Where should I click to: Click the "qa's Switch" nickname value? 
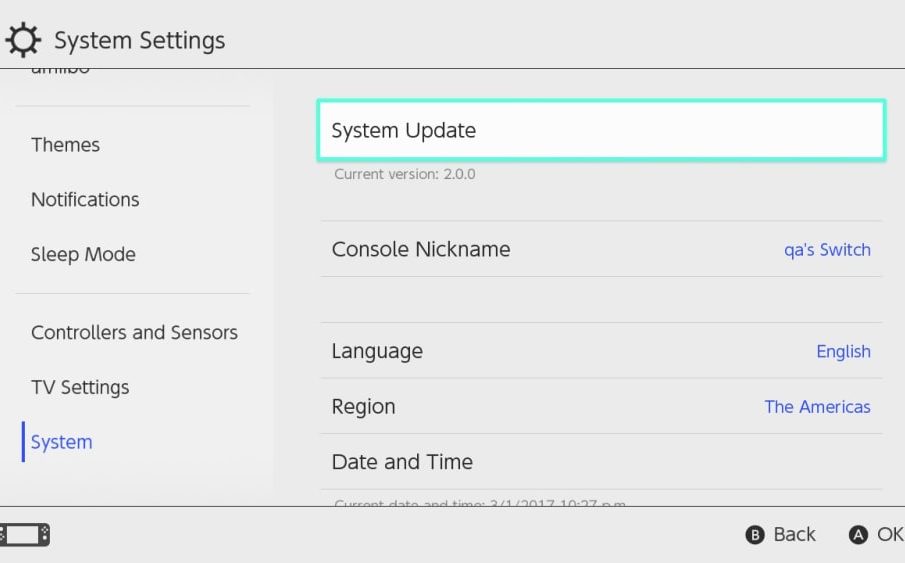pyautogui.click(x=827, y=250)
